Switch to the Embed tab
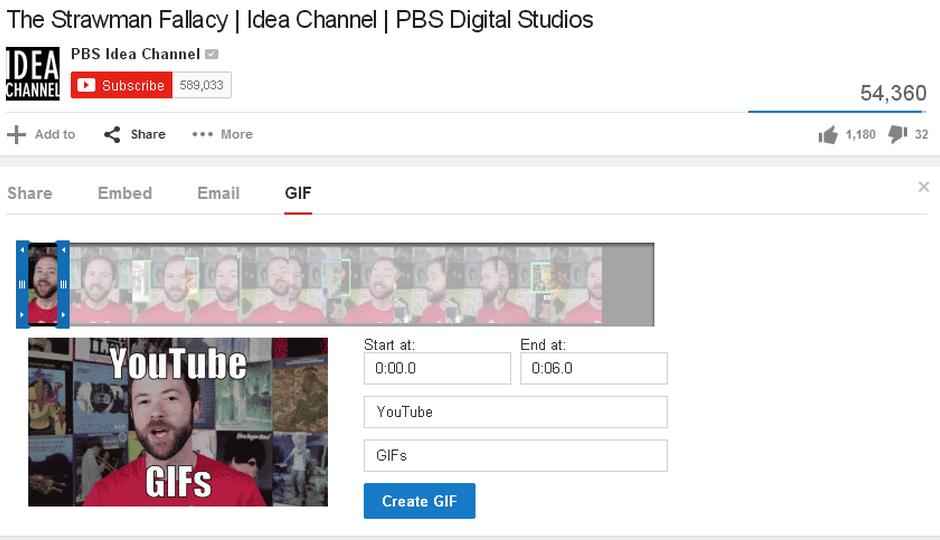This screenshot has width=940, height=540. coord(125,193)
